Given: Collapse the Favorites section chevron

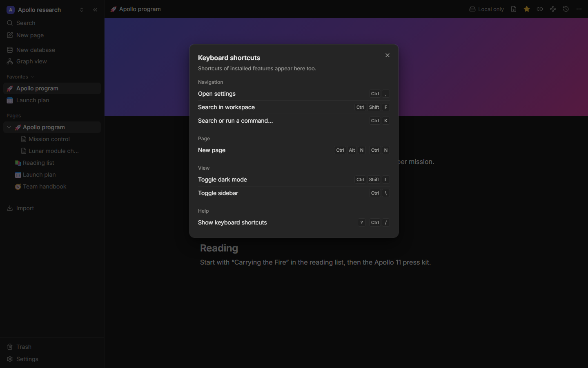Looking at the screenshot, I should 32,77.
